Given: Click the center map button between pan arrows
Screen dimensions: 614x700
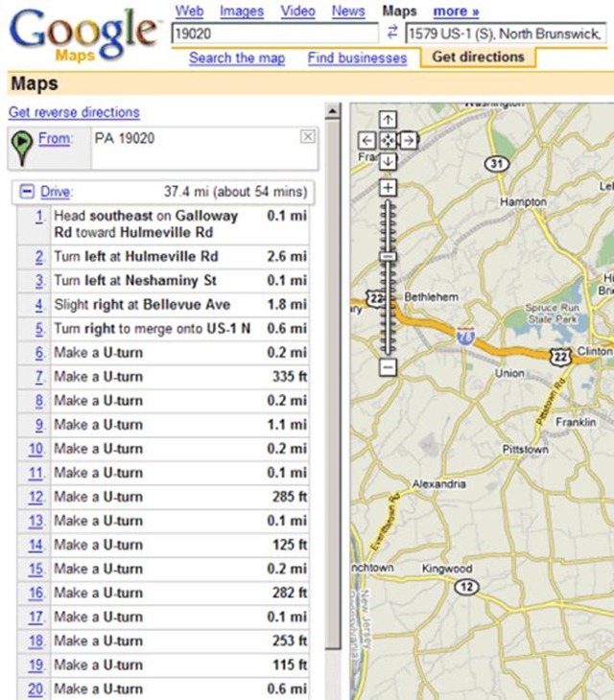Looking at the screenshot, I should click(x=388, y=140).
